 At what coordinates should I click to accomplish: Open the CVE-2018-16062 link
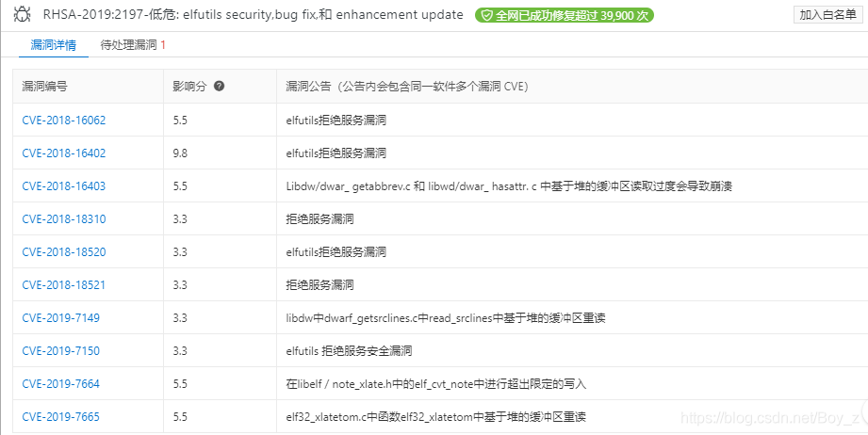pos(64,121)
